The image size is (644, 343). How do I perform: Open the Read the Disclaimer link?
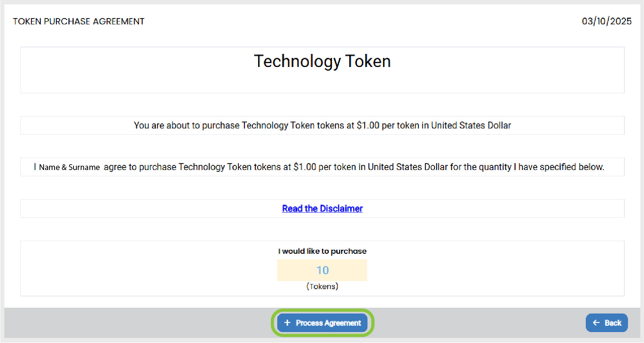322,209
